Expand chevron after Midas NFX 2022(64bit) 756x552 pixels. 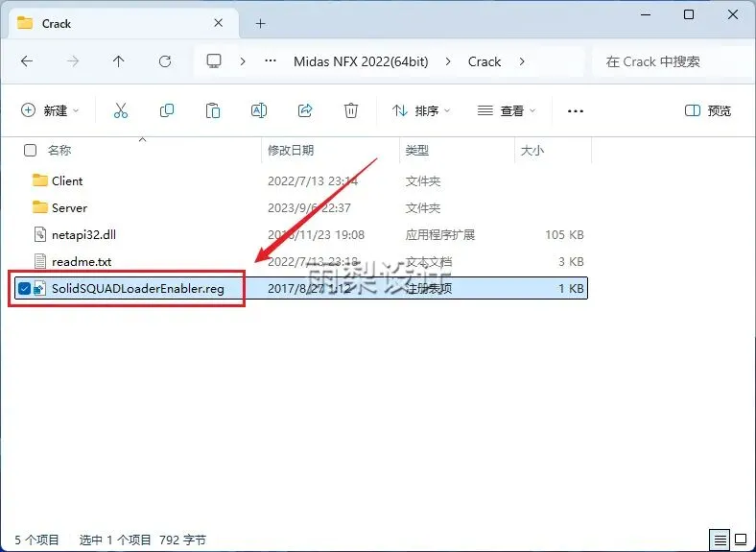448,61
